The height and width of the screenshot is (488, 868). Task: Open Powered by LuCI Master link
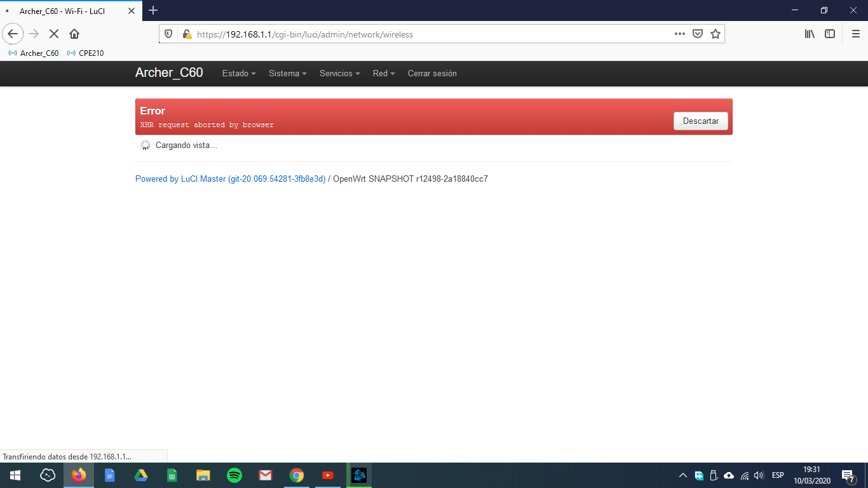[230, 179]
